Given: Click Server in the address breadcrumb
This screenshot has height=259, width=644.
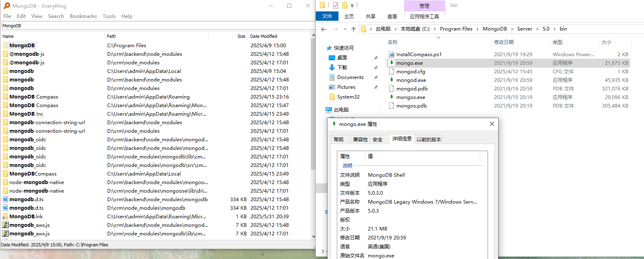Looking at the screenshot, I should pyautogui.click(x=525, y=29).
